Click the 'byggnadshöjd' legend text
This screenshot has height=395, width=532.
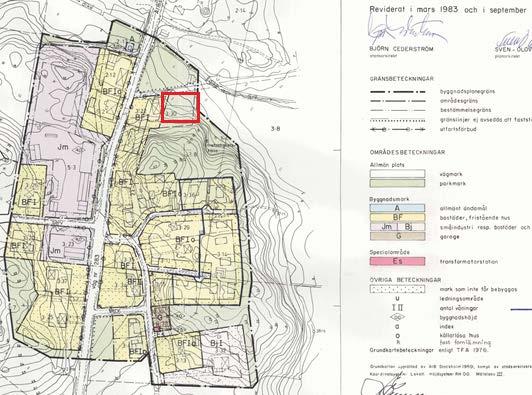coord(458,318)
